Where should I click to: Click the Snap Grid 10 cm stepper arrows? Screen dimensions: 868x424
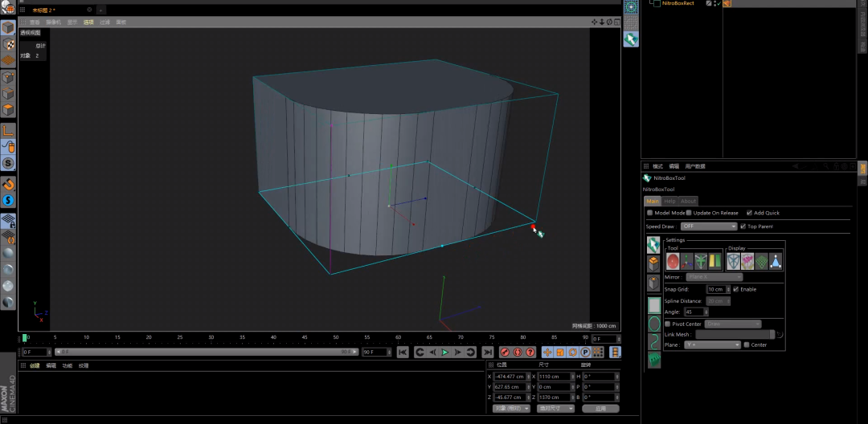click(x=728, y=289)
